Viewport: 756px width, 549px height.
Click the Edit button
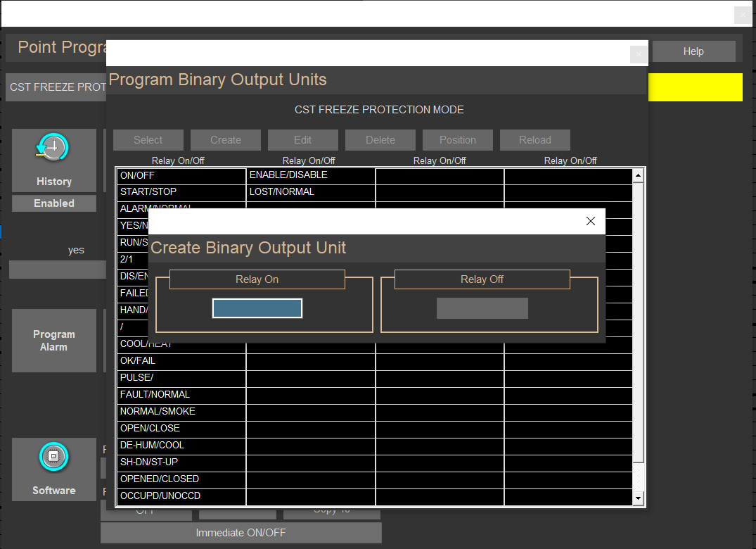(x=303, y=140)
